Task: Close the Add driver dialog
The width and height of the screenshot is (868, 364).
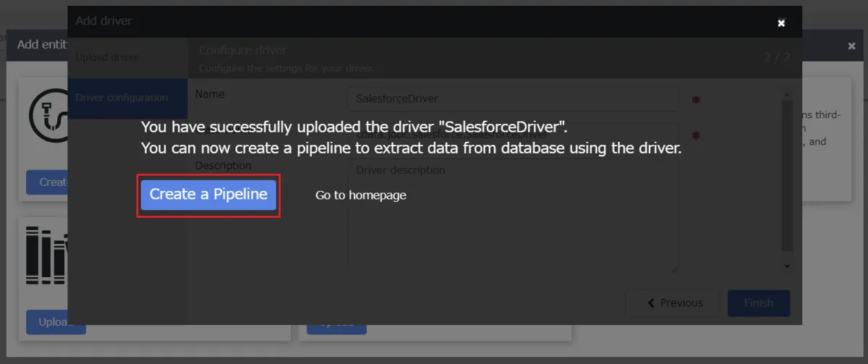Action: pos(781,23)
